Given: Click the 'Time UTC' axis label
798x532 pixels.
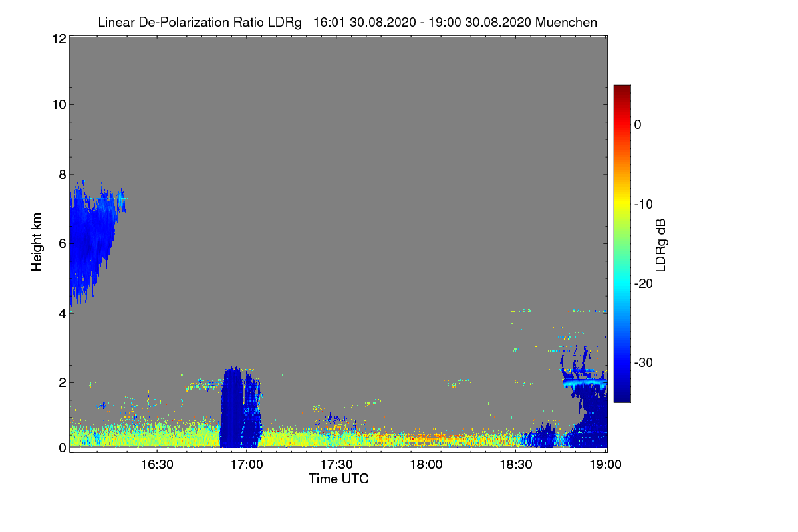Looking at the screenshot, I should click(338, 479).
